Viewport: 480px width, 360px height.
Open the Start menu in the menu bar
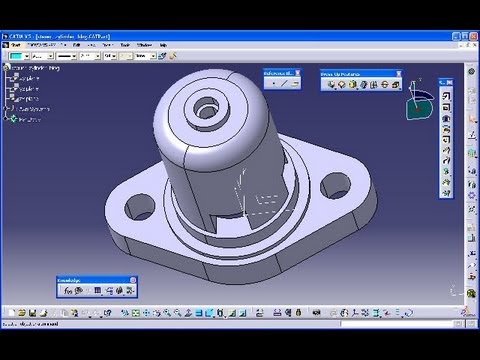point(16,45)
